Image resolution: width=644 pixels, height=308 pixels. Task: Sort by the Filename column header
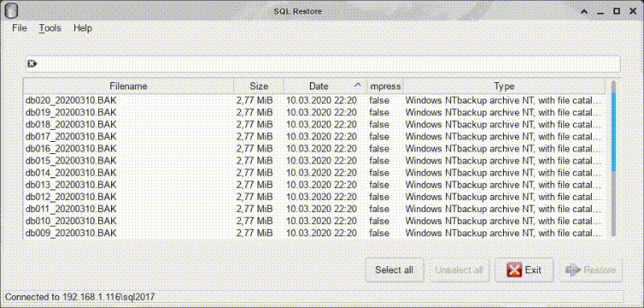click(128, 86)
